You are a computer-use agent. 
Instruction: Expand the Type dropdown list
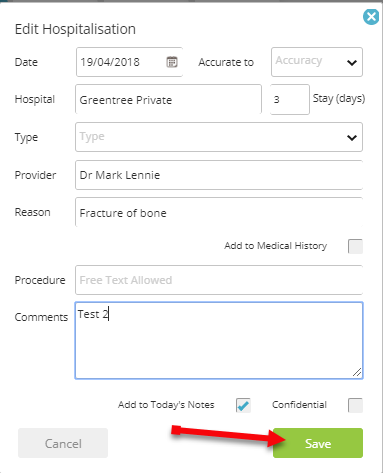(219, 137)
